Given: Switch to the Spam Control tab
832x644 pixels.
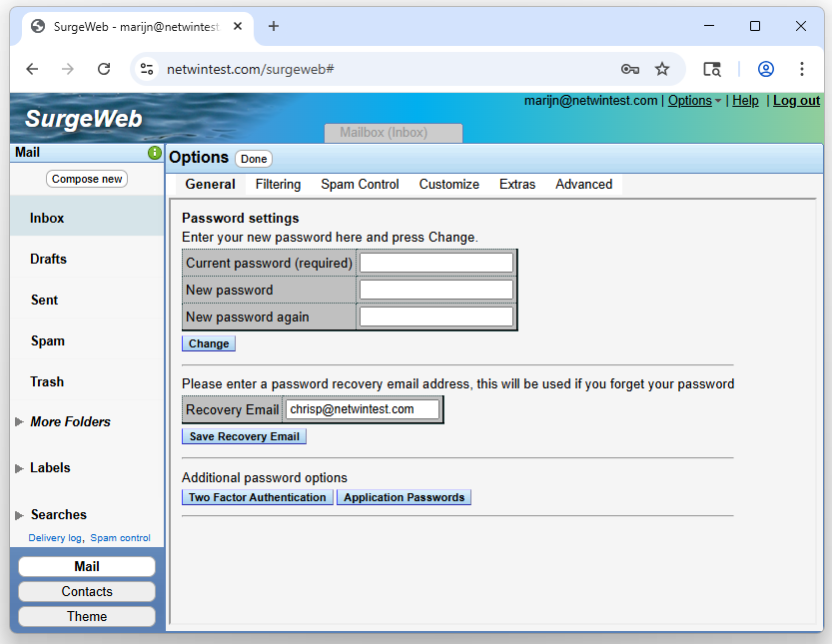Looking at the screenshot, I should 360,185.
